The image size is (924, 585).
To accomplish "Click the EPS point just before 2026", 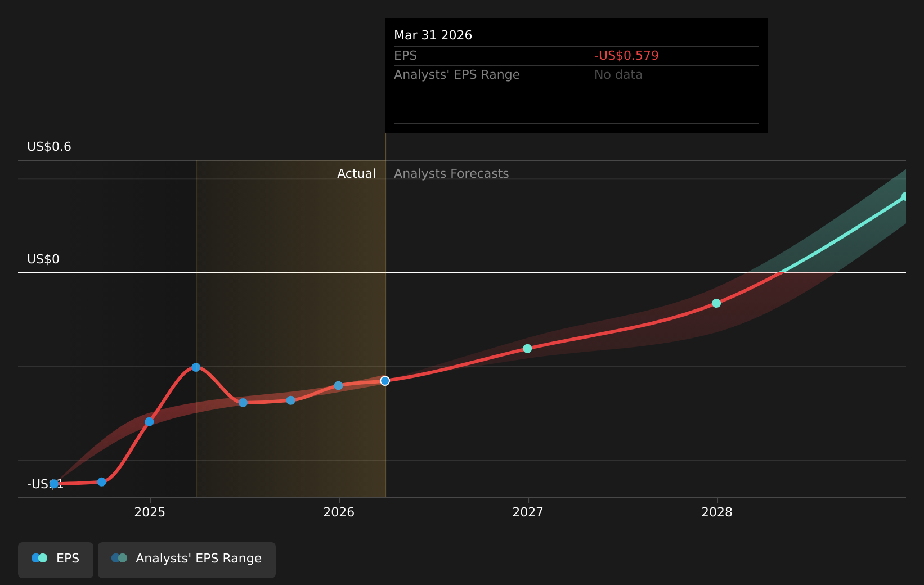I will click(x=290, y=400).
